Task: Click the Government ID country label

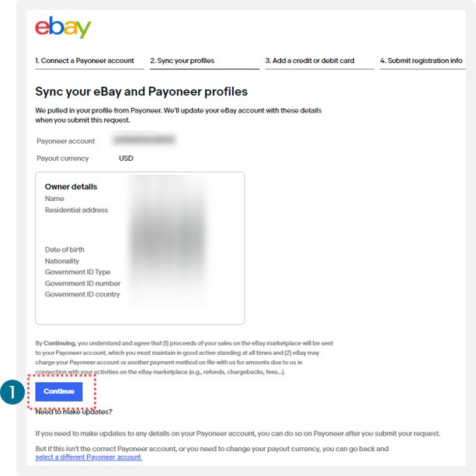Action: click(x=82, y=294)
